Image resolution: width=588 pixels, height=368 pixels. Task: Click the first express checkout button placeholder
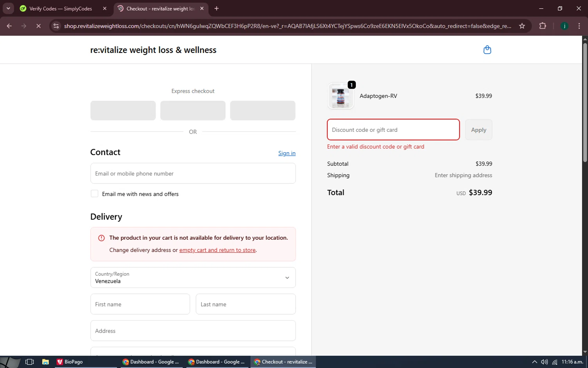click(123, 111)
